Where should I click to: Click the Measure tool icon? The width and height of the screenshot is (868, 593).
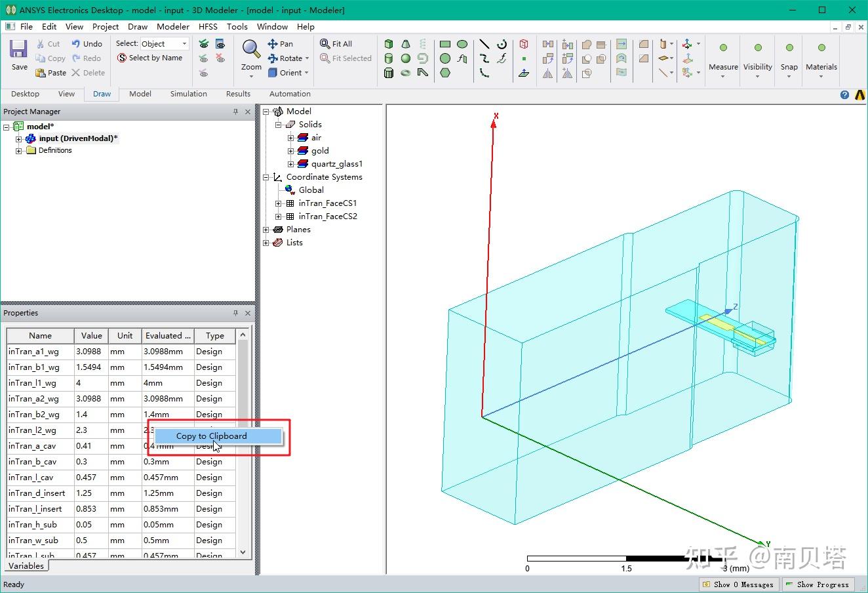pyautogui.click(x=723, y=48)
